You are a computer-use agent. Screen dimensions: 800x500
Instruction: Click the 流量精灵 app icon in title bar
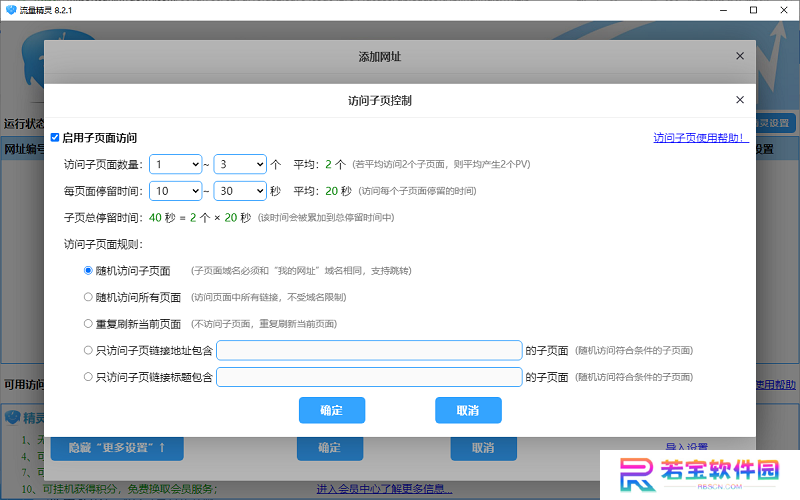(11, 10)
